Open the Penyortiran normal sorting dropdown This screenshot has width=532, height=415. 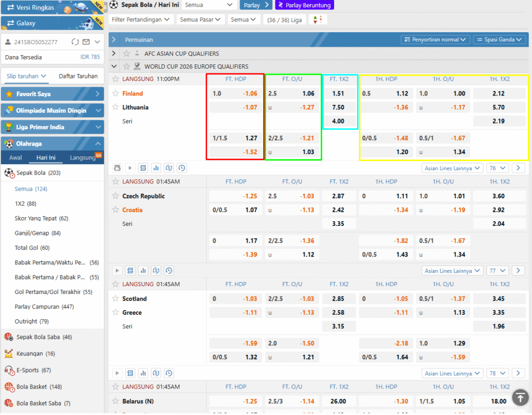tap(435, 39)
